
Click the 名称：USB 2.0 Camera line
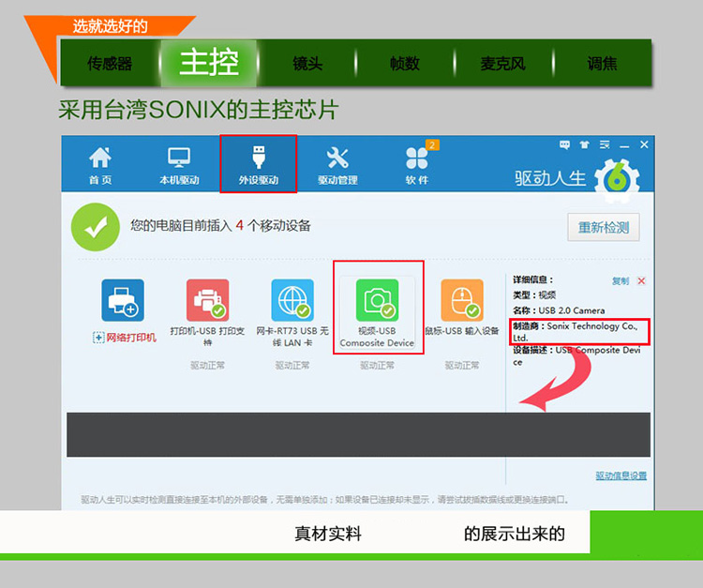559,310
